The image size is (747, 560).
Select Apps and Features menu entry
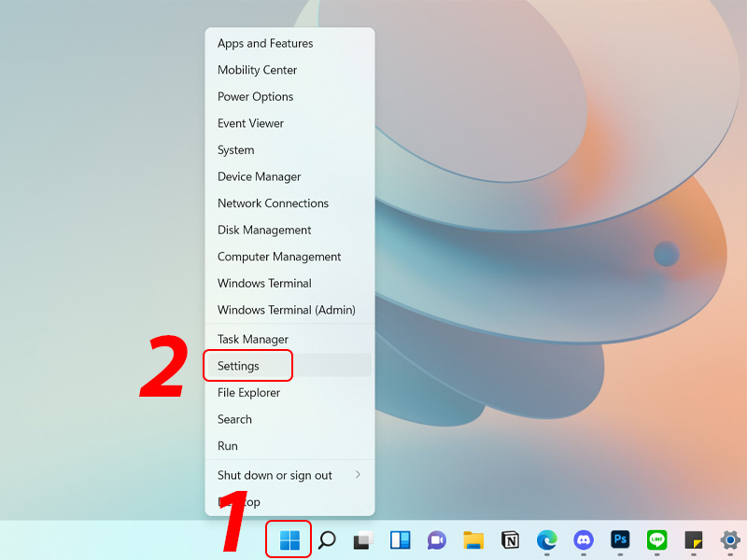point(289,43)
